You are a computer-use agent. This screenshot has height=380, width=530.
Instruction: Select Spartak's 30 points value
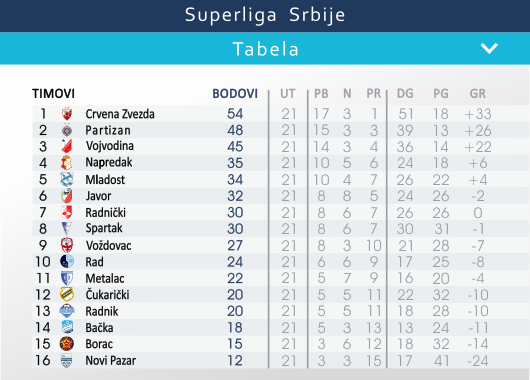tap(235, 229)
